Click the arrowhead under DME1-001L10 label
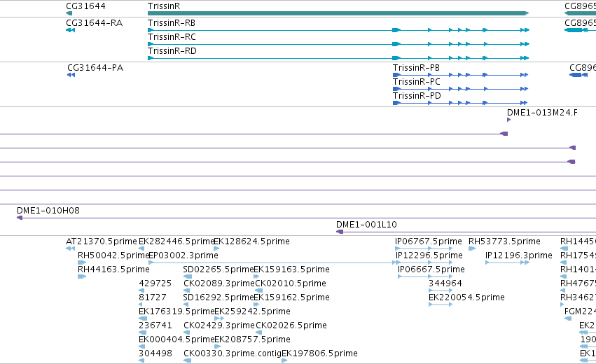 pyautogui.click(x=340, y=232)
